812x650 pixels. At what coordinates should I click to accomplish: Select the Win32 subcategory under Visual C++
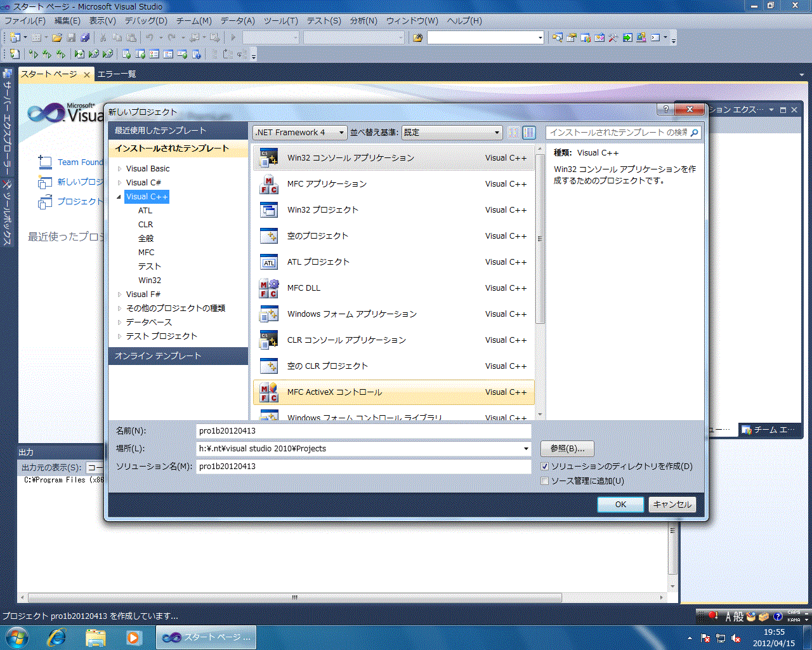(150, 281)
